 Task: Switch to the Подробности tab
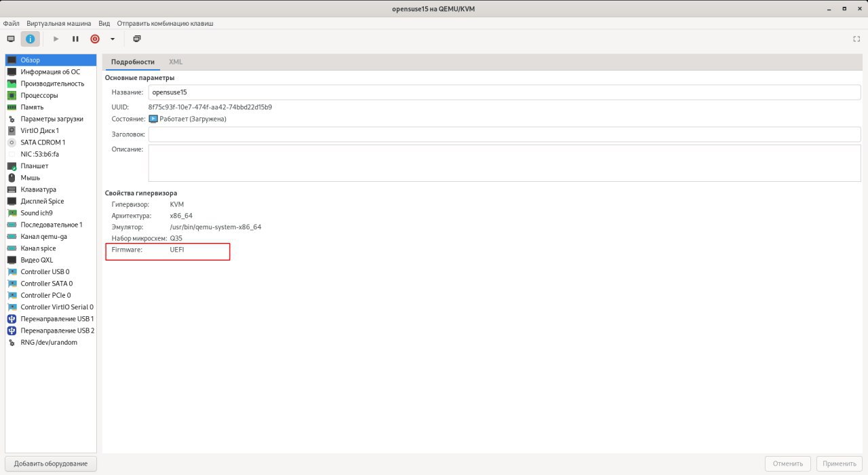point(132,62)
